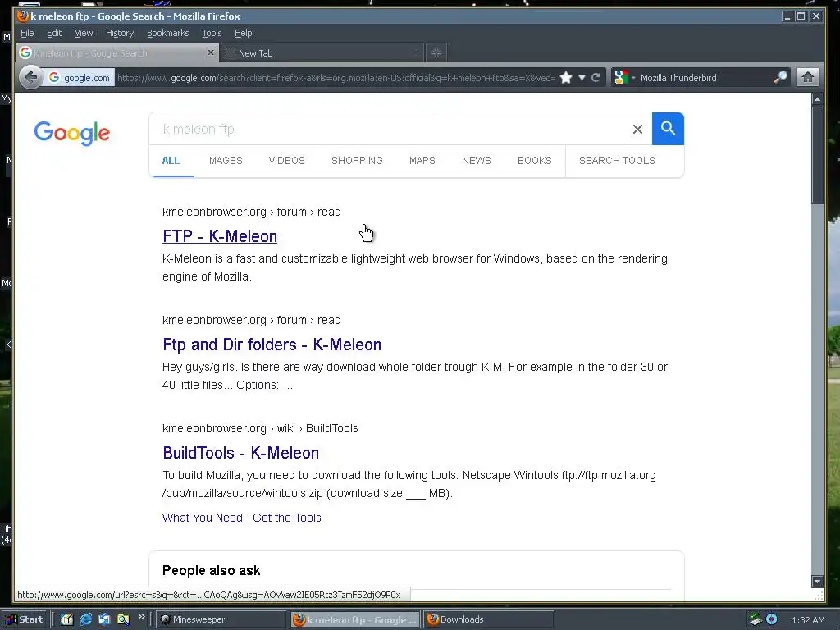The height and width of the screenshot is (630, 840).
Task: Expand the quick launch overflow chevron
Action: pos(141,617)
